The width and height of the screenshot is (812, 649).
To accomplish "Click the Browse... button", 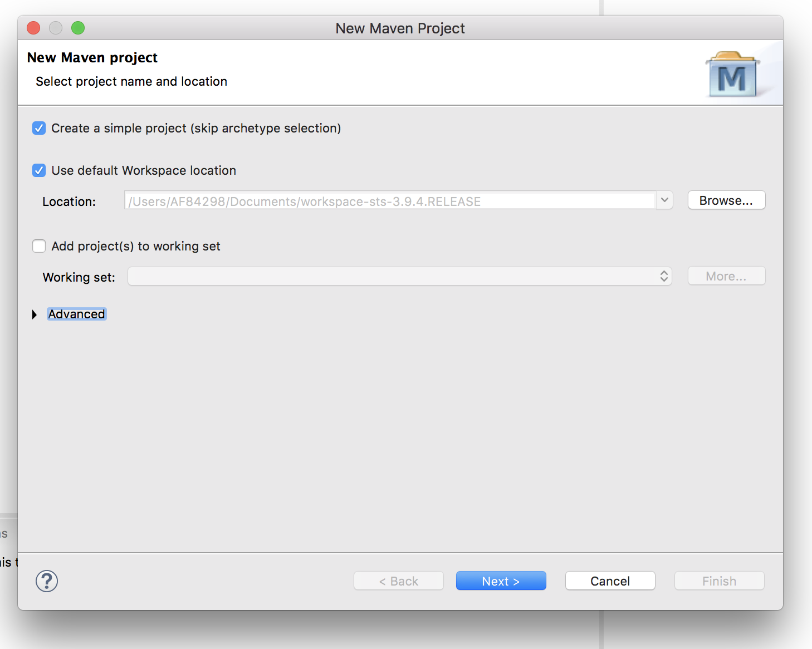I will pyautogui.click(x=726, y=200).
